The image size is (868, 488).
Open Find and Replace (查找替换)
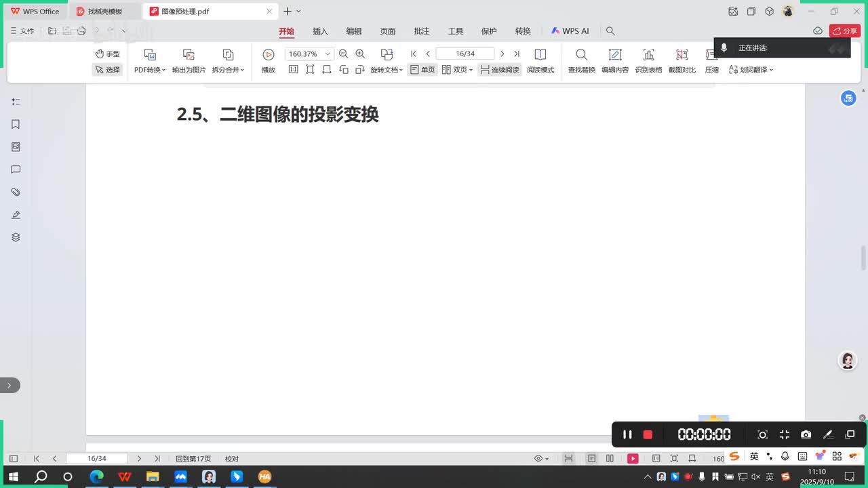click(x=581, y=61)
